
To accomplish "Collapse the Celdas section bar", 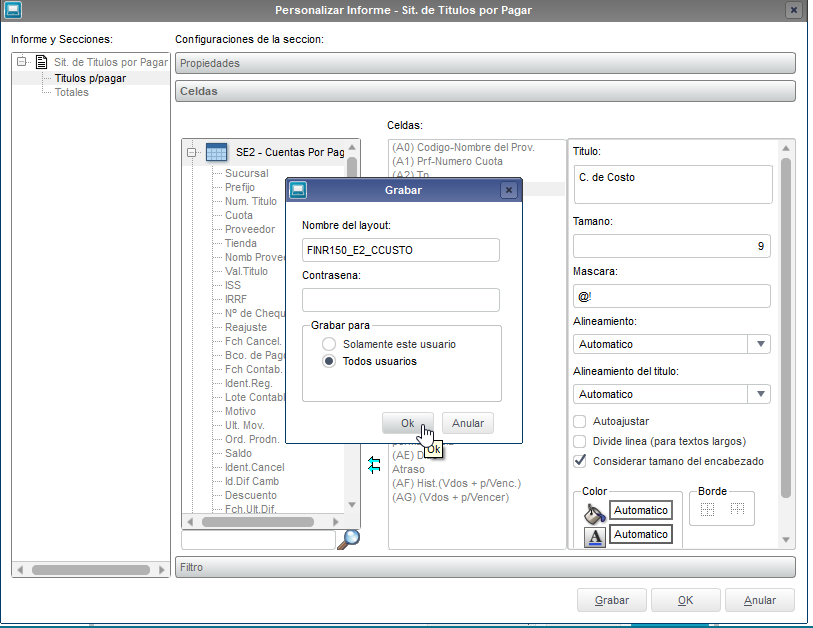I will click(x=485, y=91).
